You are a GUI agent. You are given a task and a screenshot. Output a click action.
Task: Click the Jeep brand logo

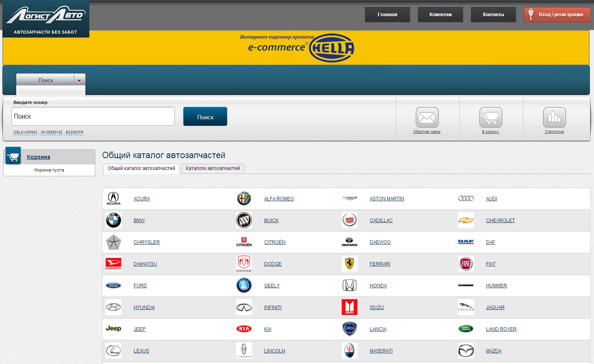click(x=114, y=328)
